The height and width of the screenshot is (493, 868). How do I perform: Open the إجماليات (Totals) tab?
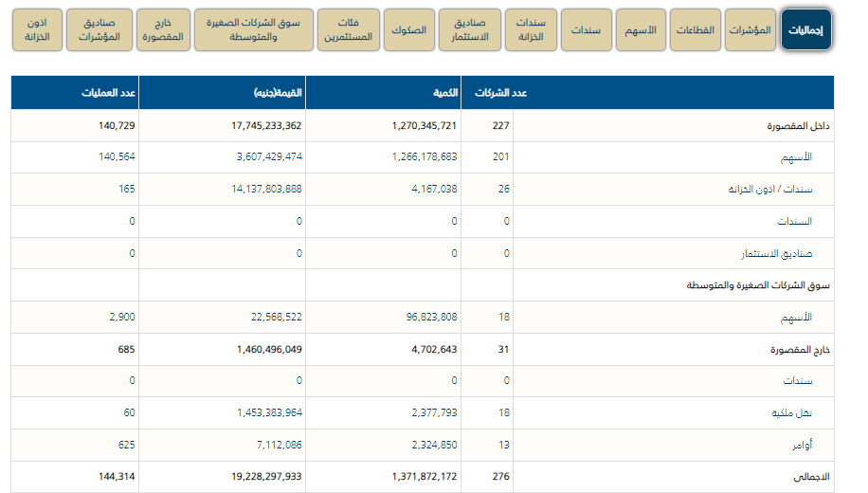point(806,30)
